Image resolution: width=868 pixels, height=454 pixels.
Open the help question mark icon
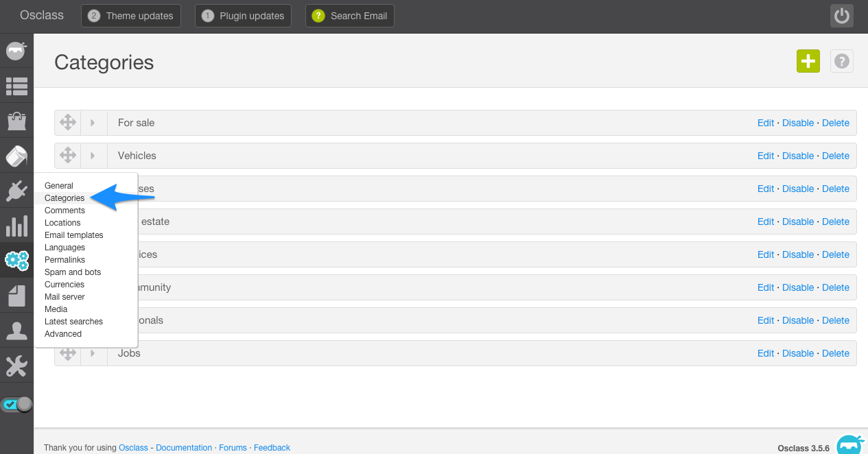coord(842,61)
